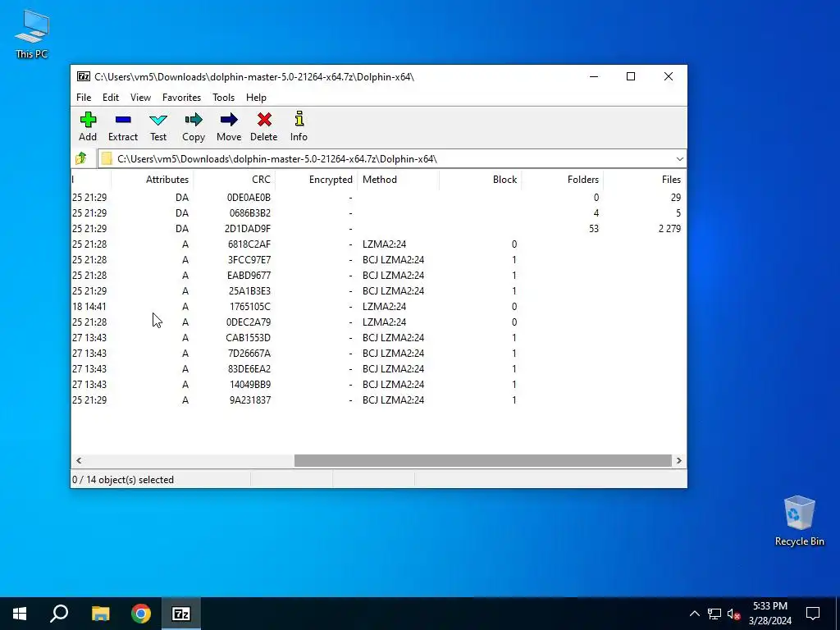Open the notification center icon
This screenshot has height=630, width=840.
pyautogui.click(x=813, y=614)
